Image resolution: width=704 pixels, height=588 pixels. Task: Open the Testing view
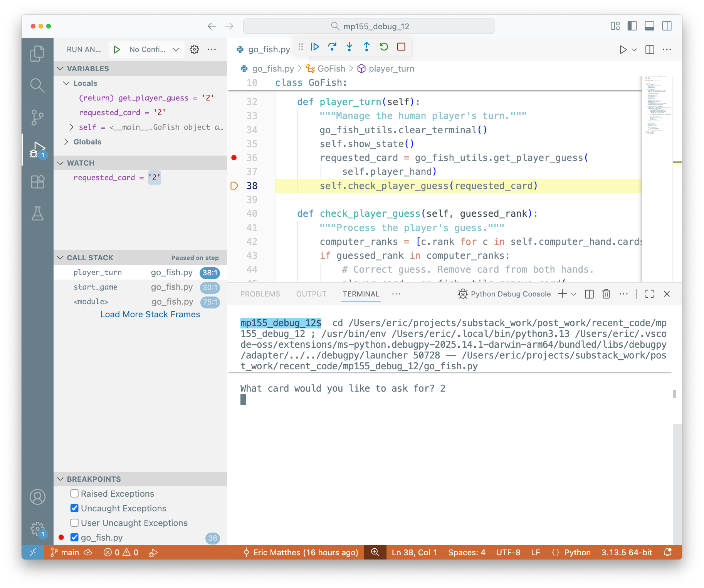(x=37, y=214)
